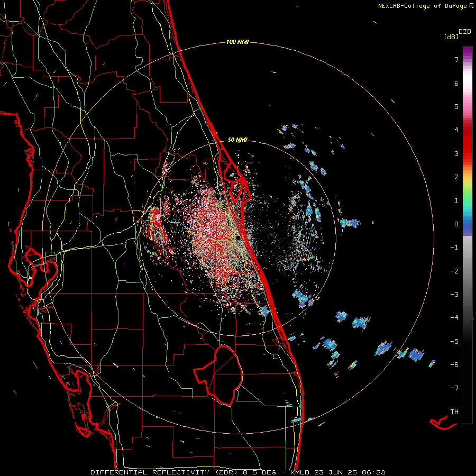Click the "0.5 DEG" elevation text

coord(259,472)
